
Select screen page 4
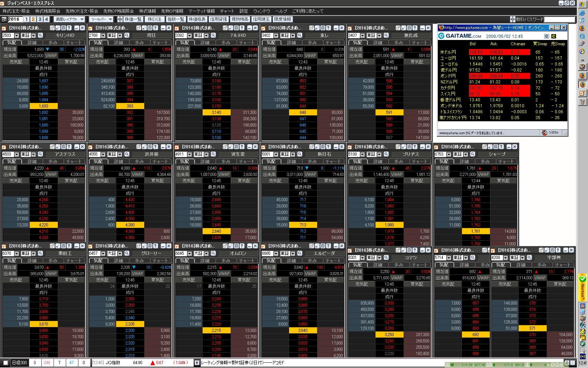click(x=47, y=19)
